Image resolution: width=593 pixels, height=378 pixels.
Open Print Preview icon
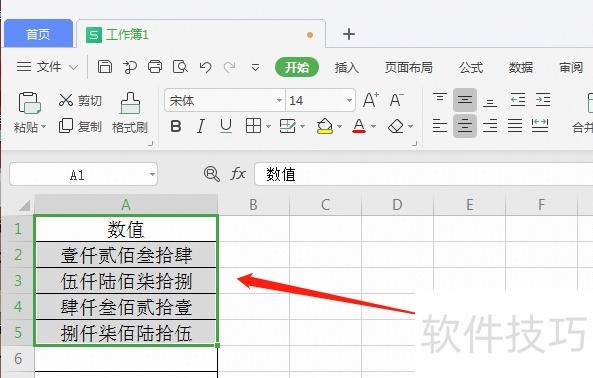pyautogui.click(x=180, y=67)
